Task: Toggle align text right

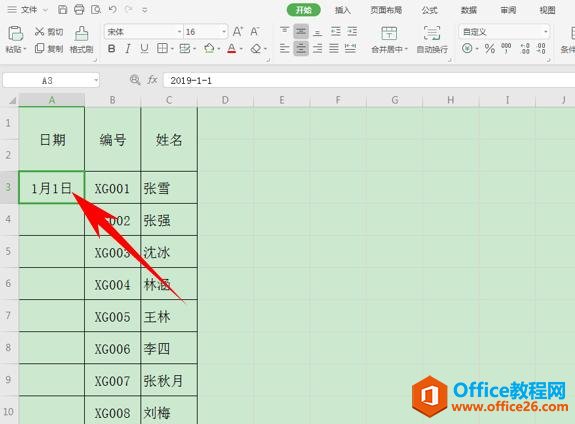Action: (x=318, y=48)
